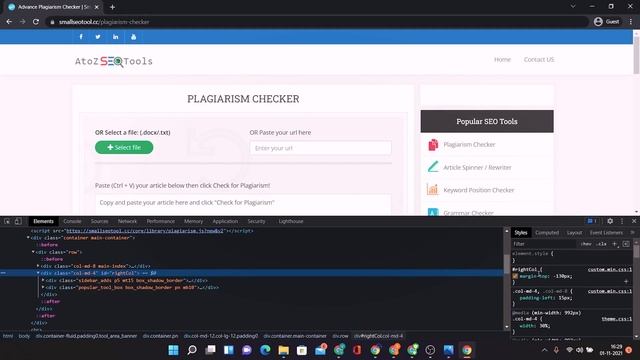
Task: Switch to the Application tab
Action: 225,221
